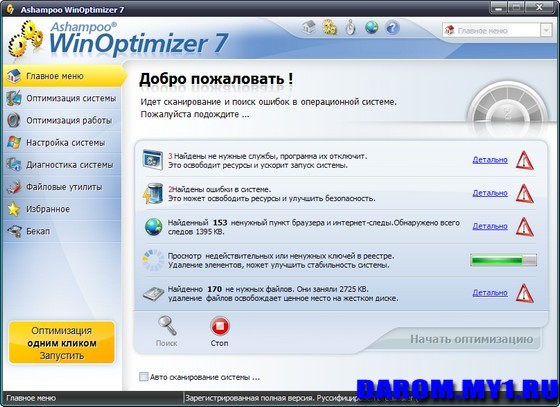This screenshot has height=407, width=560.
Task: Click Детально link for browser traces
Action: 490,226
